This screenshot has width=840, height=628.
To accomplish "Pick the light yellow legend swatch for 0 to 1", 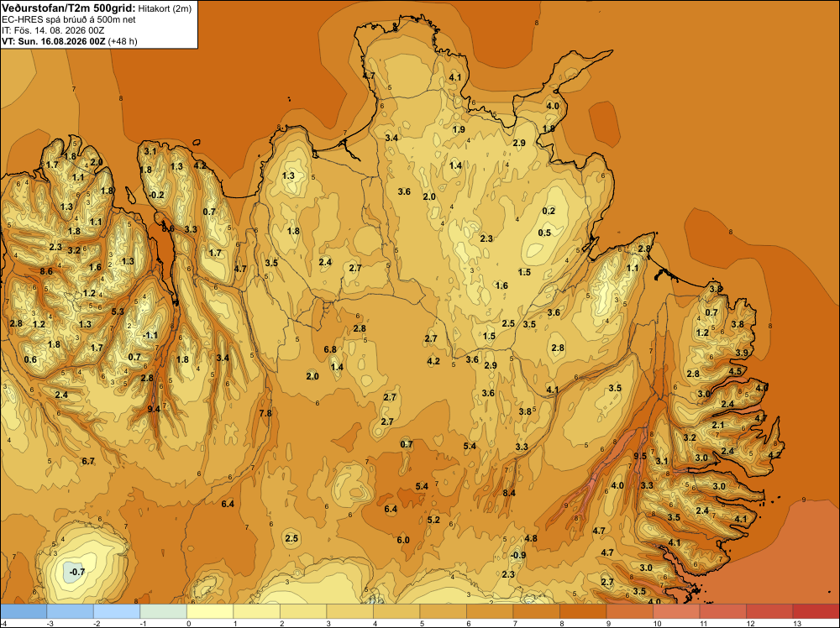I will click(x=210, y=611).
